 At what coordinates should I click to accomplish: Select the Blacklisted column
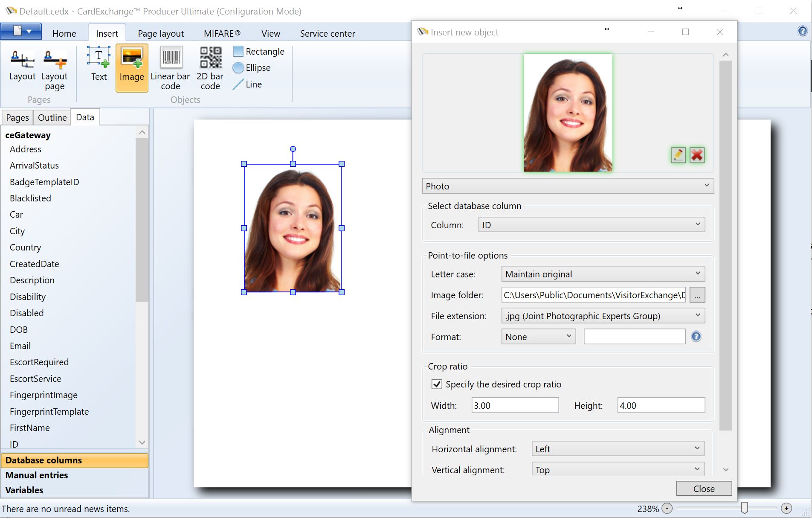click(30, 198)
